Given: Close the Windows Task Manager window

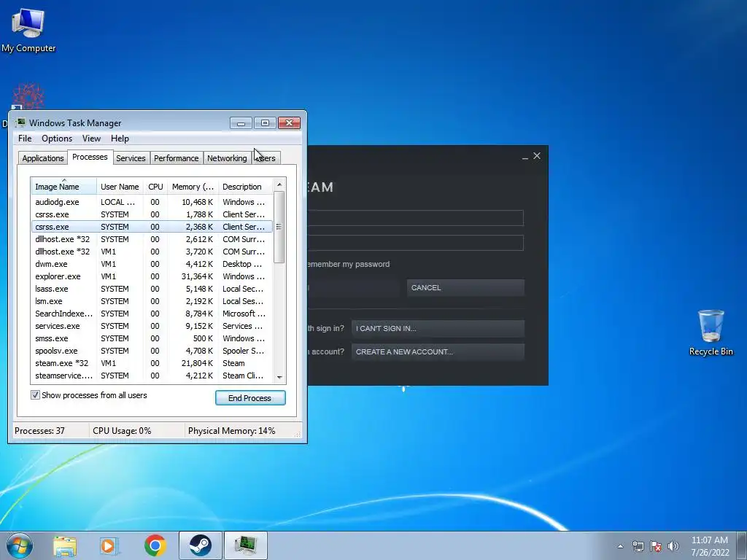Looking at the screenshot, I should [289, 123].
